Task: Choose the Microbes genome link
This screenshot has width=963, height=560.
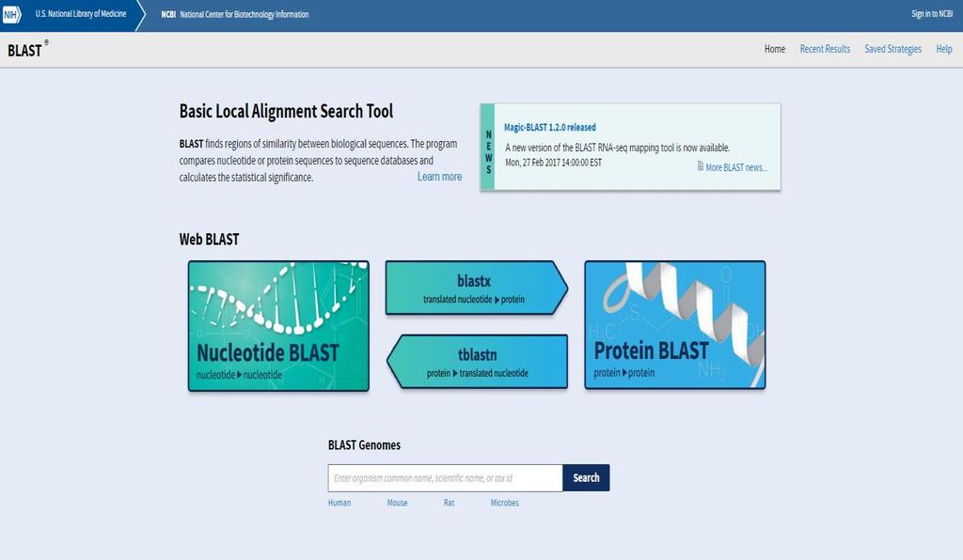Action: click(x=504, y=503)
